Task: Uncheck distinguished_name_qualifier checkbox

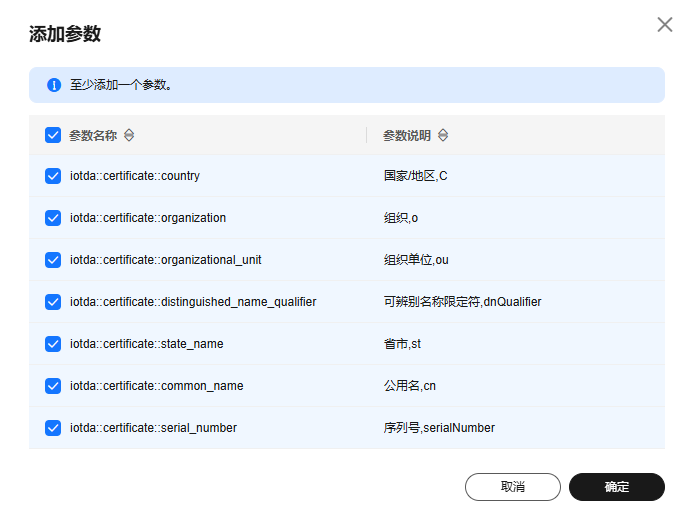Action: pos(53,302)
